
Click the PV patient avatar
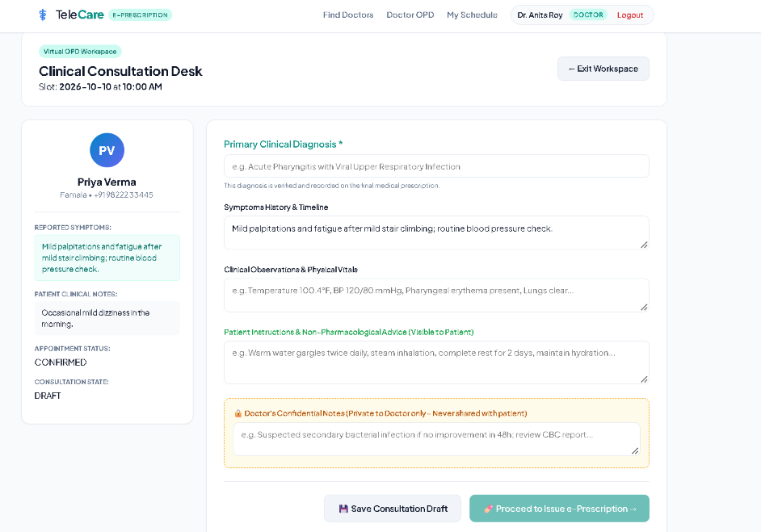click(107, 150)
